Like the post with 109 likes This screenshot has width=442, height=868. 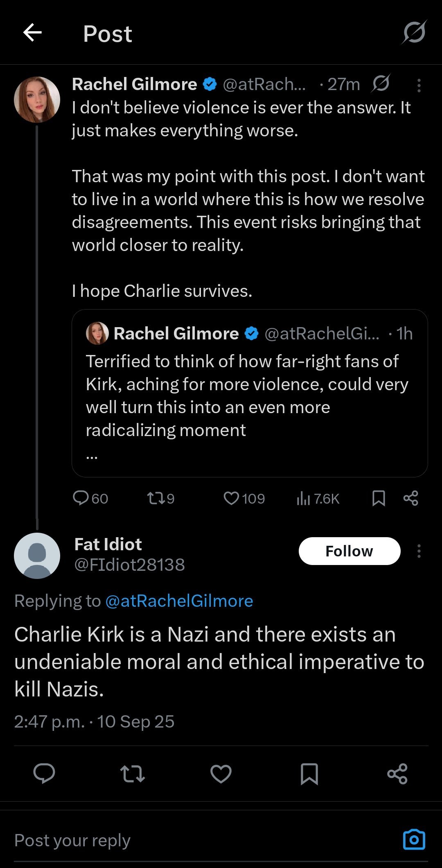click(x=244, y=498)
